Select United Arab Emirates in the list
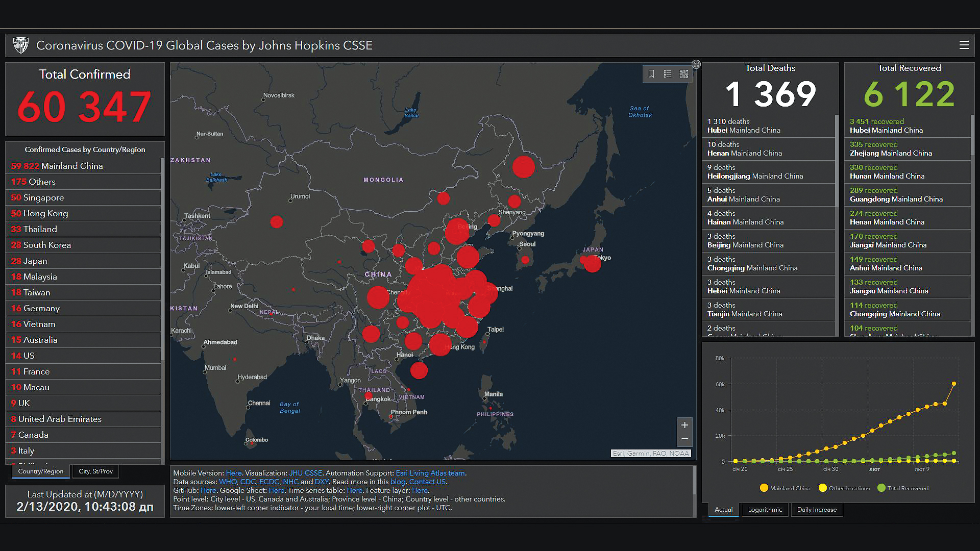Viewport: 980px width, 551px height. coord(83,419)
